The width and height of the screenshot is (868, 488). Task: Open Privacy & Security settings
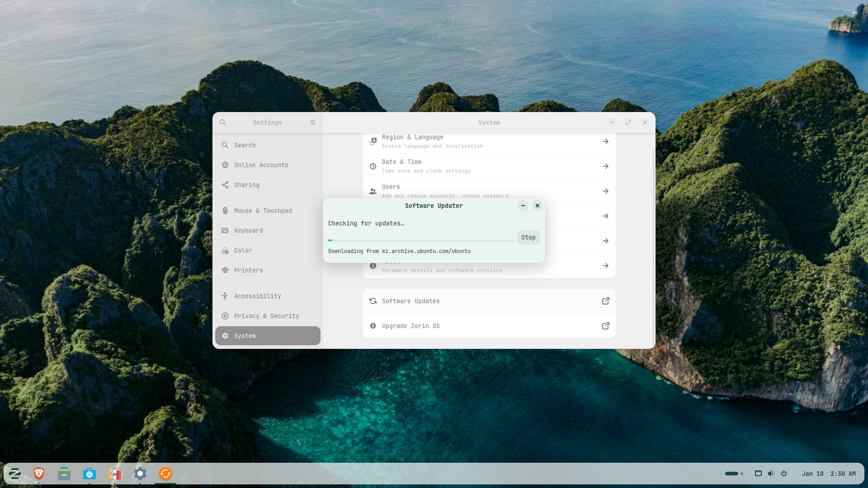(266, 316)
